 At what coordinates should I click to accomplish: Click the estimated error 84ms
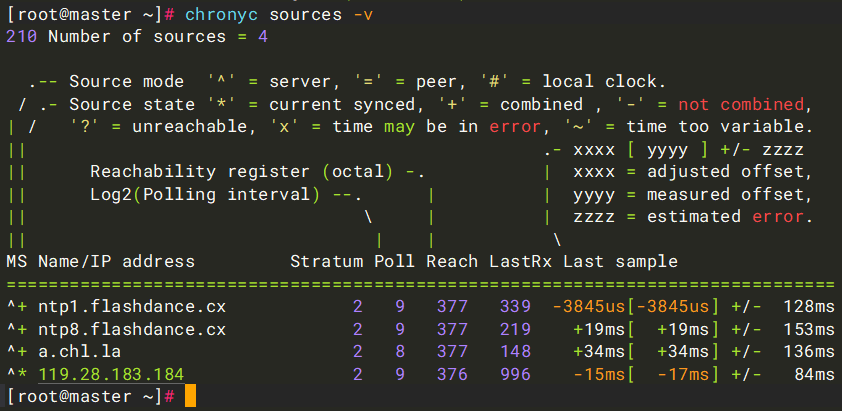tap(815, 374)
